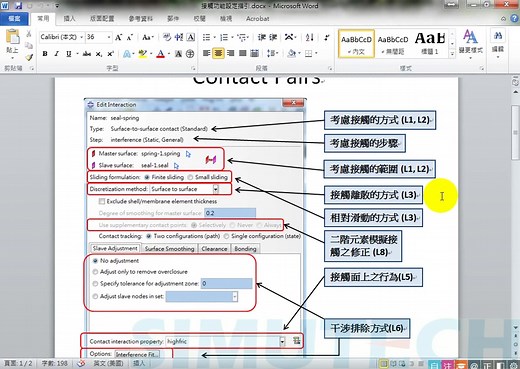Toggle the highlighted Center alignment button

coord(218,53)
